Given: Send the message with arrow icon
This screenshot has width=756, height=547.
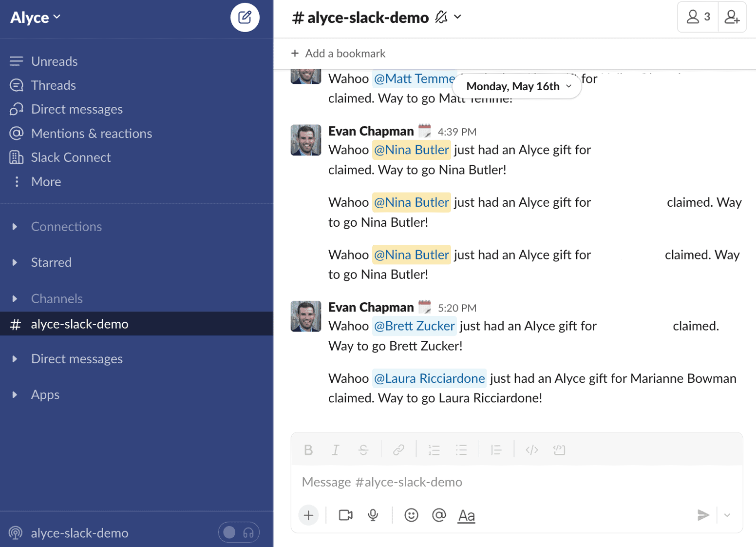Looking at the screenshot, I should [x=703, y=515].
